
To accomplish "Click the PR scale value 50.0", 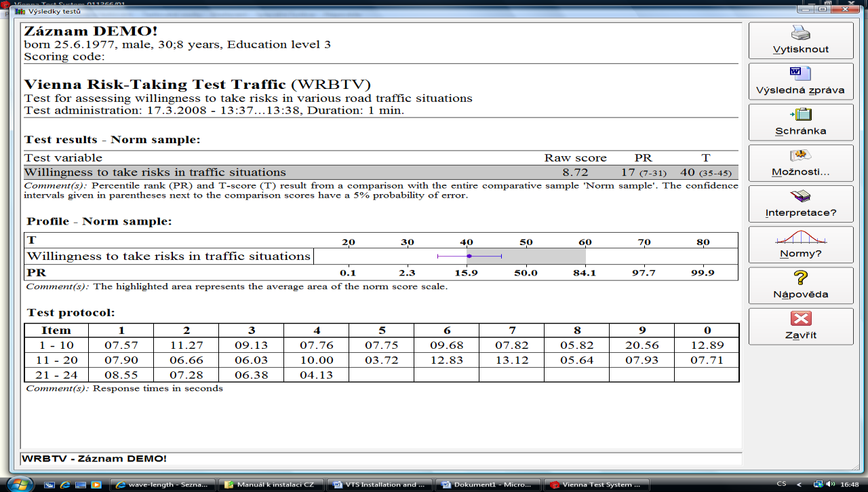I will tap(526, 273).
